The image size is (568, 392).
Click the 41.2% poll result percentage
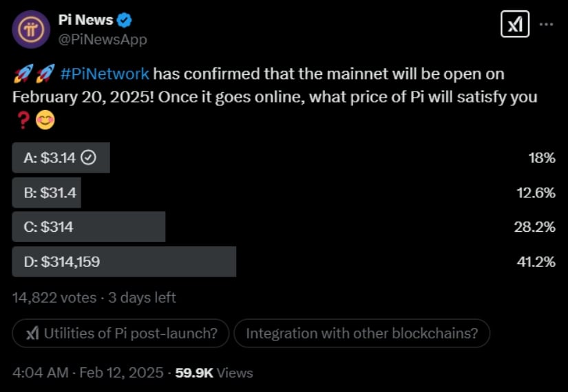[535, 261]
